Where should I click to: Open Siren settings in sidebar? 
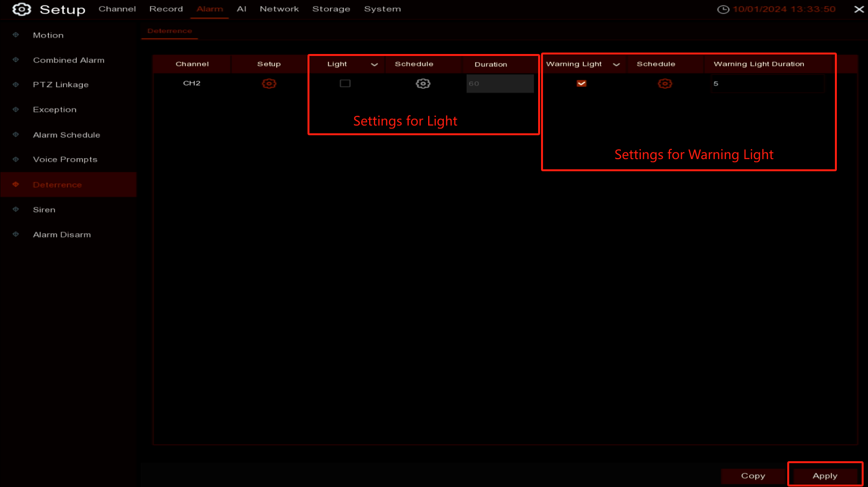(44, 210)
